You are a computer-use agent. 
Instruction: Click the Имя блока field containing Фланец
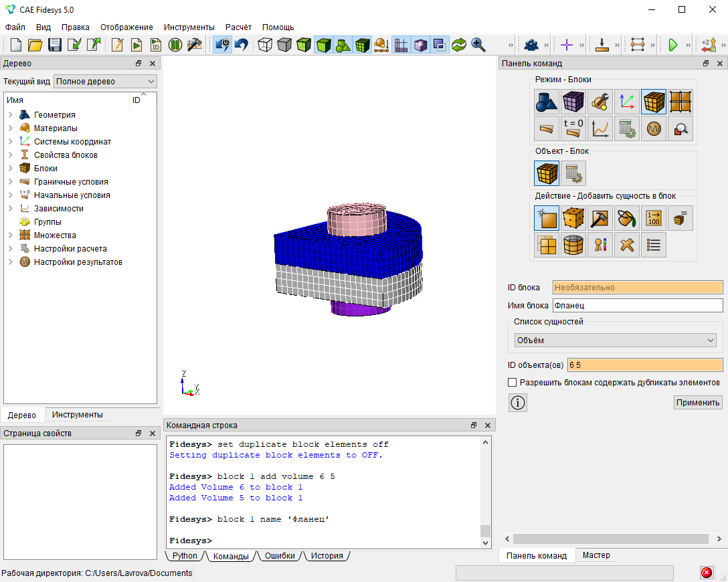pyautogui.click(x=638, y=306)
